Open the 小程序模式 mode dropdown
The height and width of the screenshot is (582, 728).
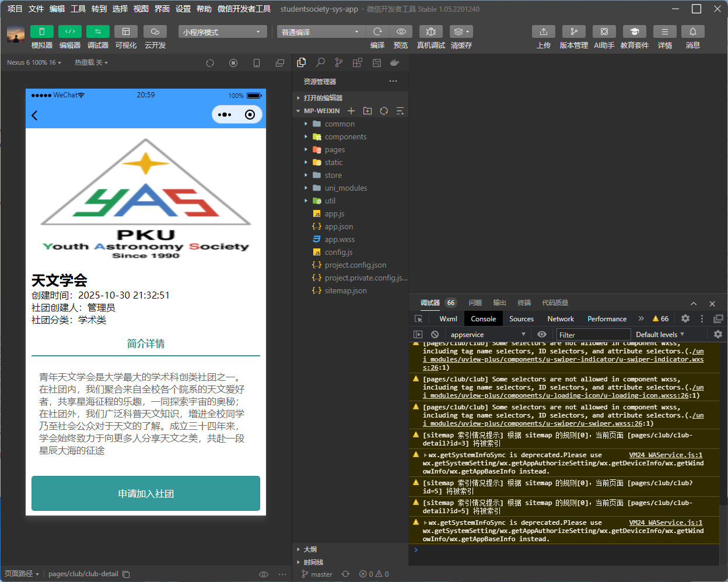(222, 31)
